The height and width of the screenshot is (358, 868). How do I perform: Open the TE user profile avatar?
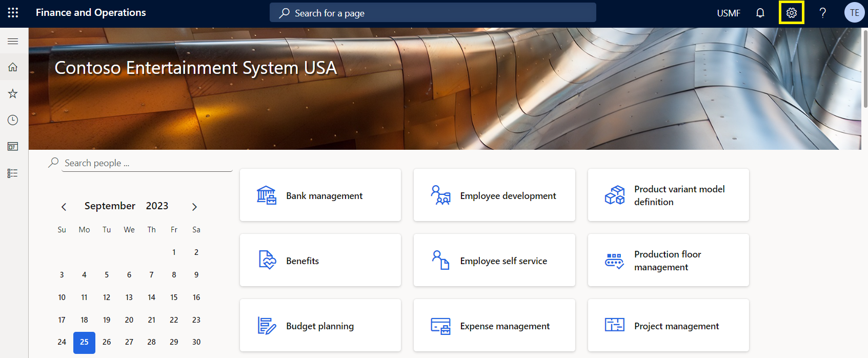point(854,13)
